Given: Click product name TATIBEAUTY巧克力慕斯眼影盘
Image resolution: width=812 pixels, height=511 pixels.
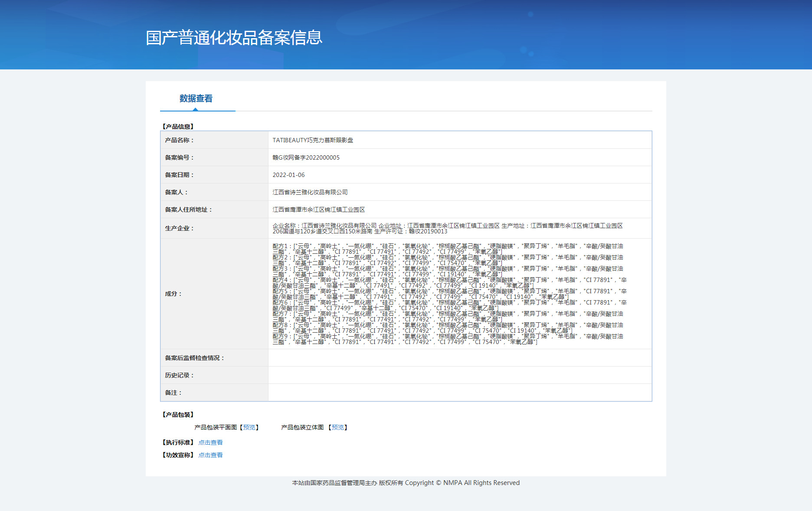Looking at the screenshot, I should coord(313,140).
